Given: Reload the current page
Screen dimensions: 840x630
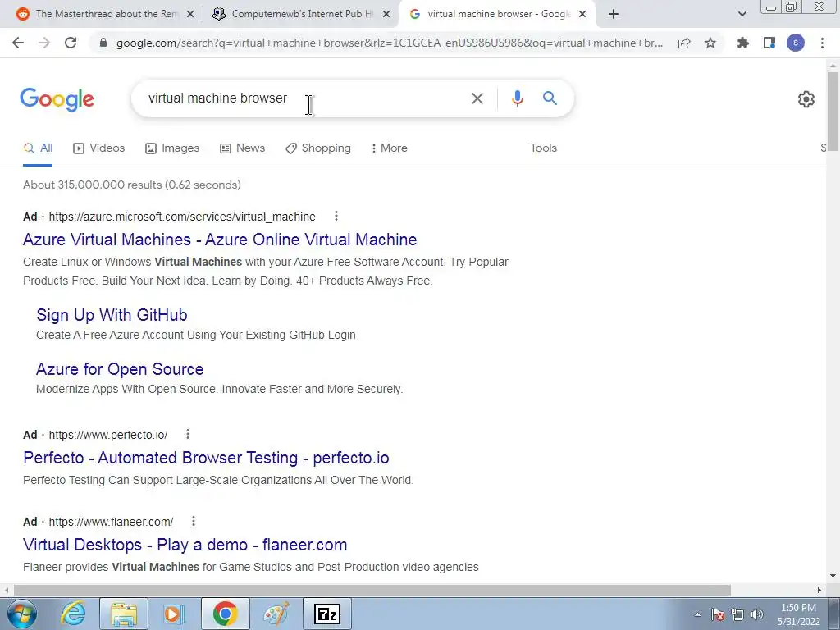Looking at the screenshot, I should click(x=71, y=43).
